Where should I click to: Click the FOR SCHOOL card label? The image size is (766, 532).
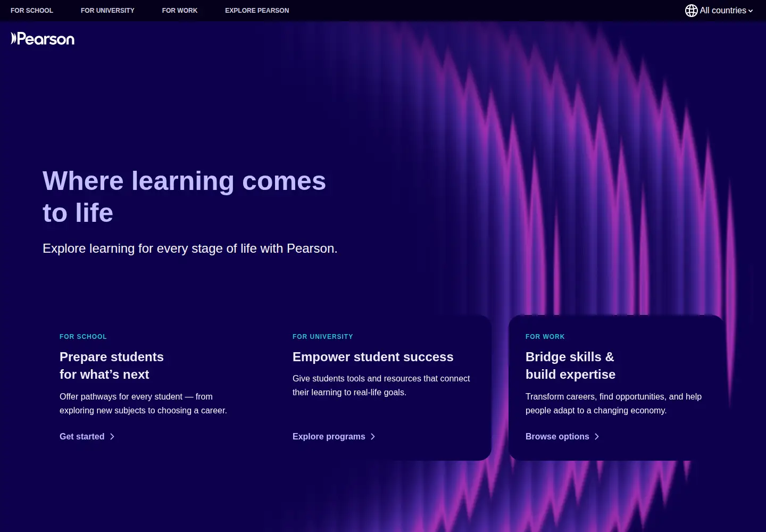click(83, 337)
